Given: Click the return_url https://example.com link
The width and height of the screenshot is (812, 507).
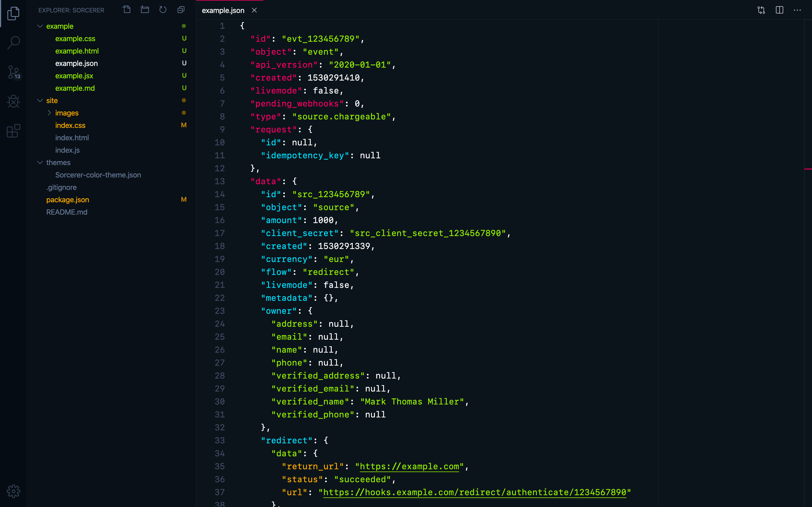Looking at the screenshot, I should pos(409,466).
